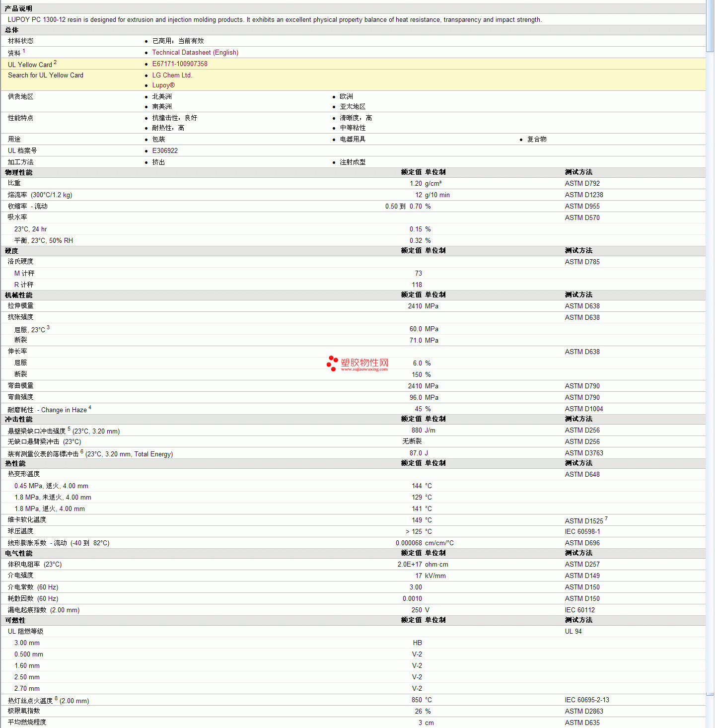
Task: Click the 拉伸模量 row label
Action: (x=20, y=306)
